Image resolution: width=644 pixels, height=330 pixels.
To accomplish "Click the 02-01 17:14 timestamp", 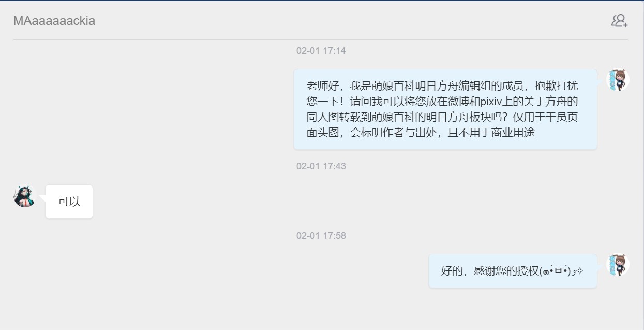I will point(321,51).
